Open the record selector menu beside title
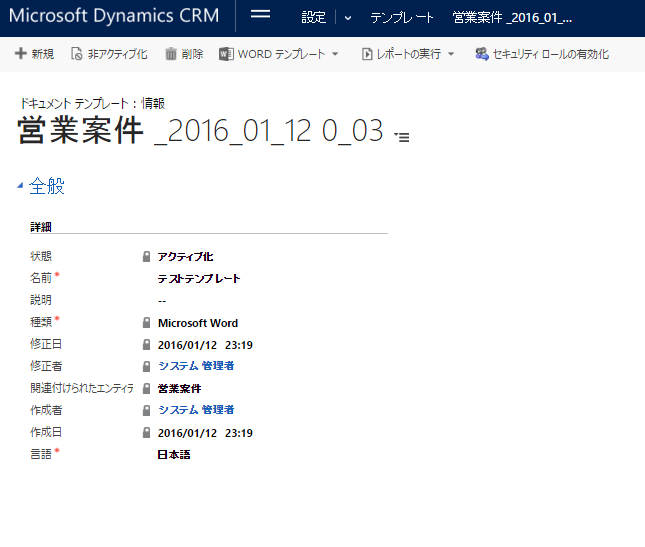 point(402,137)
